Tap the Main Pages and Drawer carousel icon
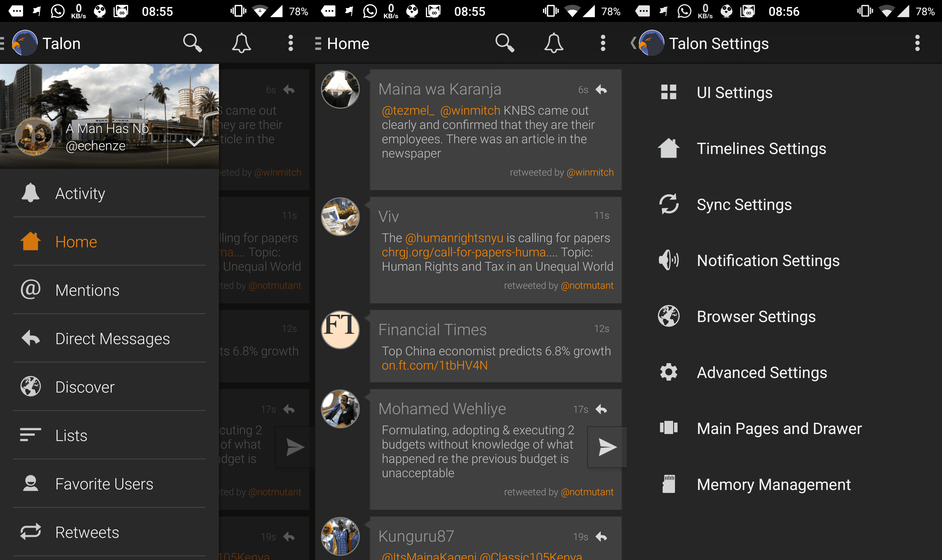 [669, 428]
